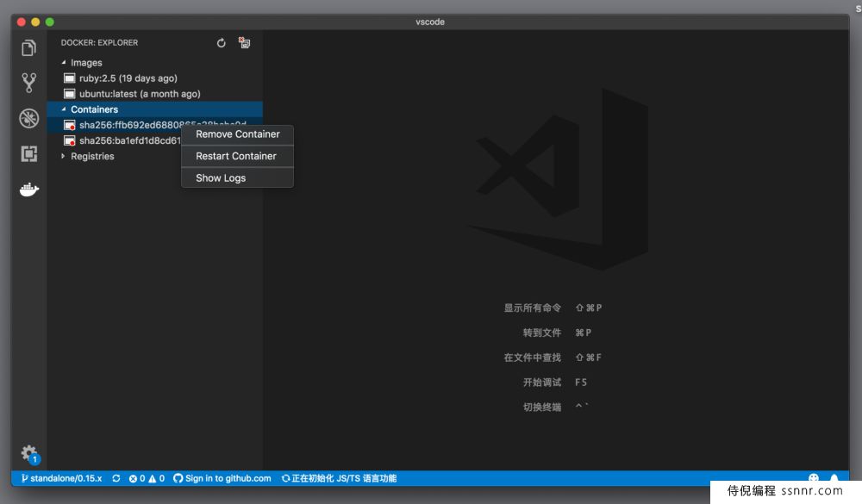
Task: Choose Remove Container from context menu
Action: coord(238,134)
